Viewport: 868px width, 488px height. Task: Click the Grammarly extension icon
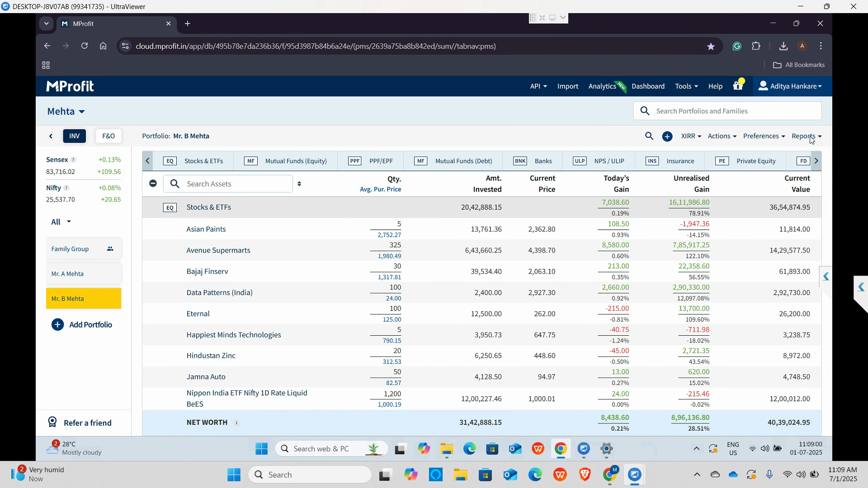click(x=737, y=46)
